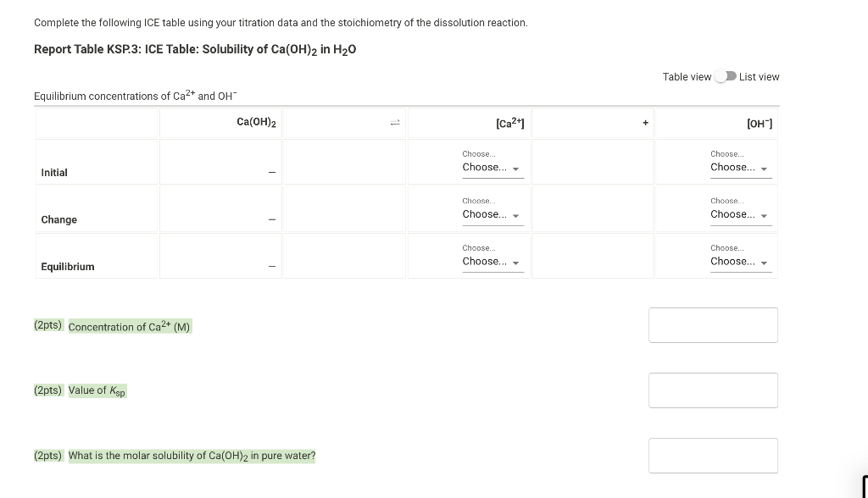Open the Initial [Ca2+] dropdown
Viewport: 868px width, 498px height.
click(492, 167)
